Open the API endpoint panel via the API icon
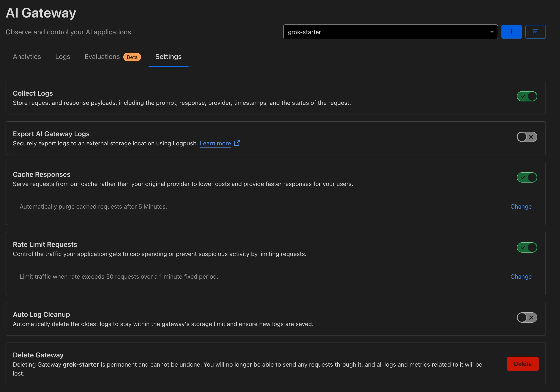560x392 pixels. click(535, 32)
